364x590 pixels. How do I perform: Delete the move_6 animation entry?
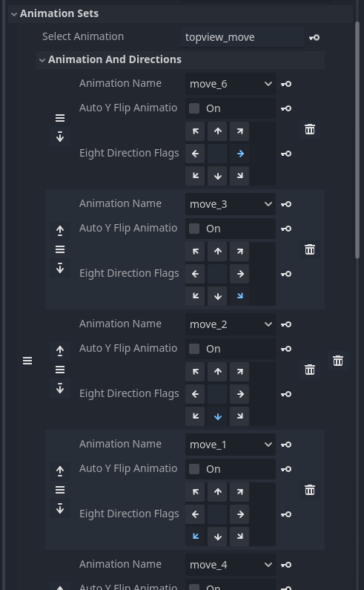(310, 129)
